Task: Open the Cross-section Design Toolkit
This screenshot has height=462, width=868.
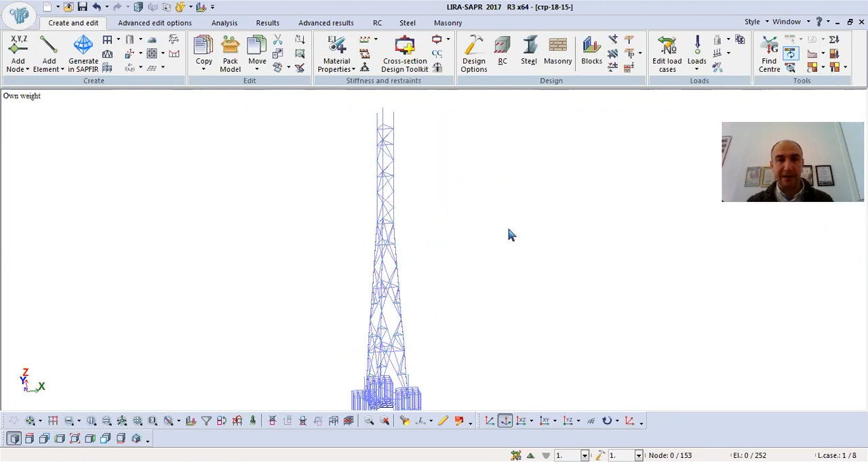Action: coord(404,46)
